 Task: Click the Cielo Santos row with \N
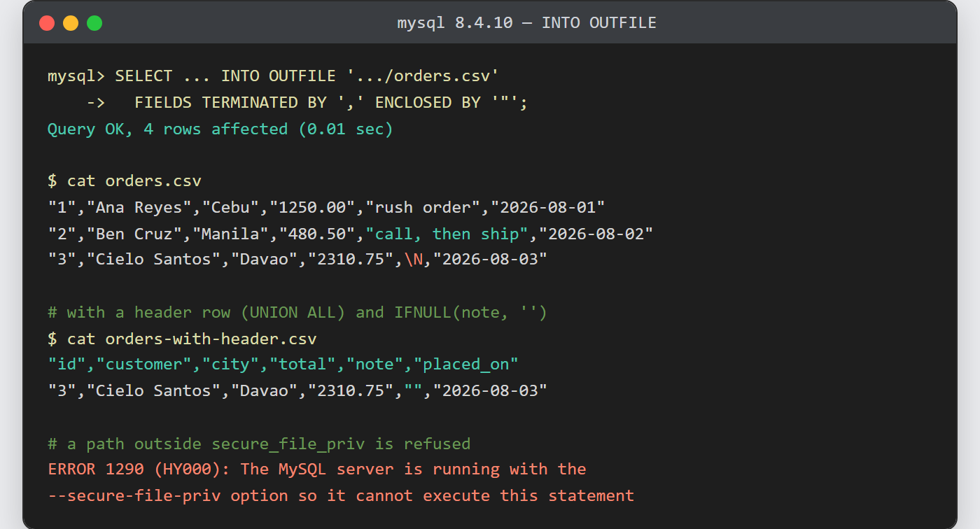[297, 260]
